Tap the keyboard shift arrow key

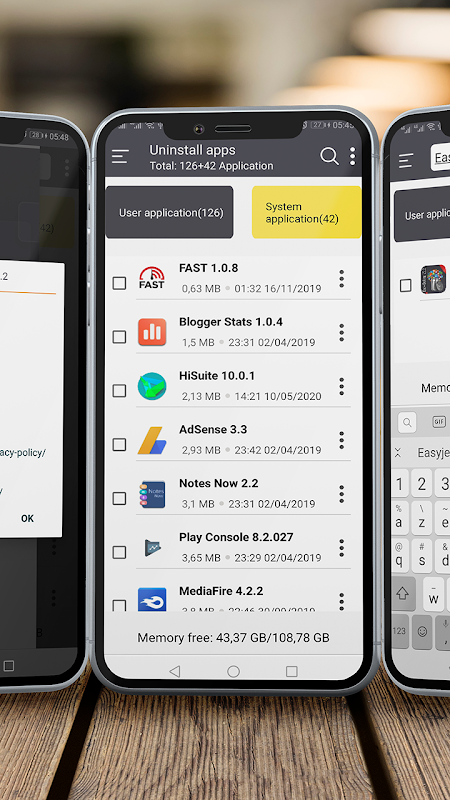click(x=403, y=593)
